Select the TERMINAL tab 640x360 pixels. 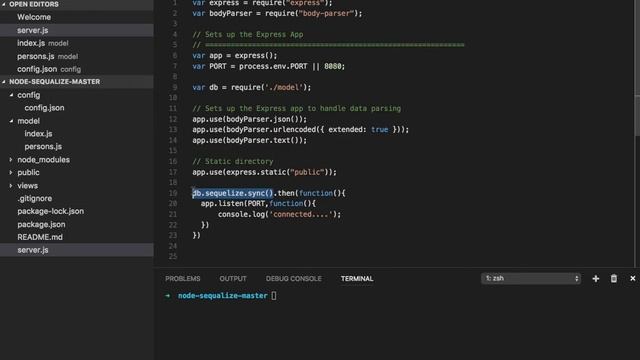pos(357,279)
